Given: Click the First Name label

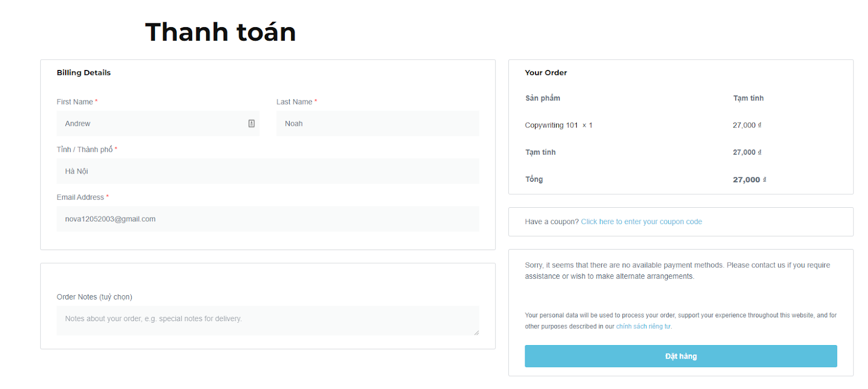Looking at the screenshot, I should [x=75, y=102].
